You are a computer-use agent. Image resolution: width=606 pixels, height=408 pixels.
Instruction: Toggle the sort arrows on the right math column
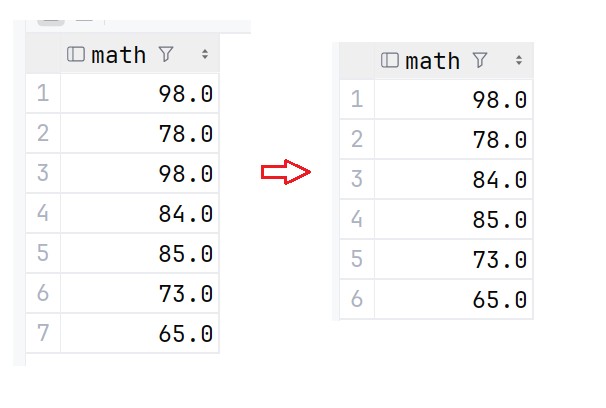[518, 61]
